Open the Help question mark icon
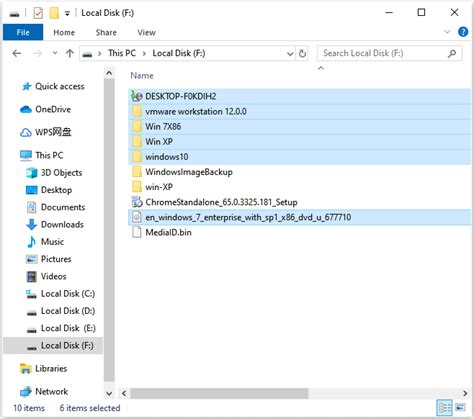Image resolution: width=474 pixels, height=419 pixels. click(463, 32)
